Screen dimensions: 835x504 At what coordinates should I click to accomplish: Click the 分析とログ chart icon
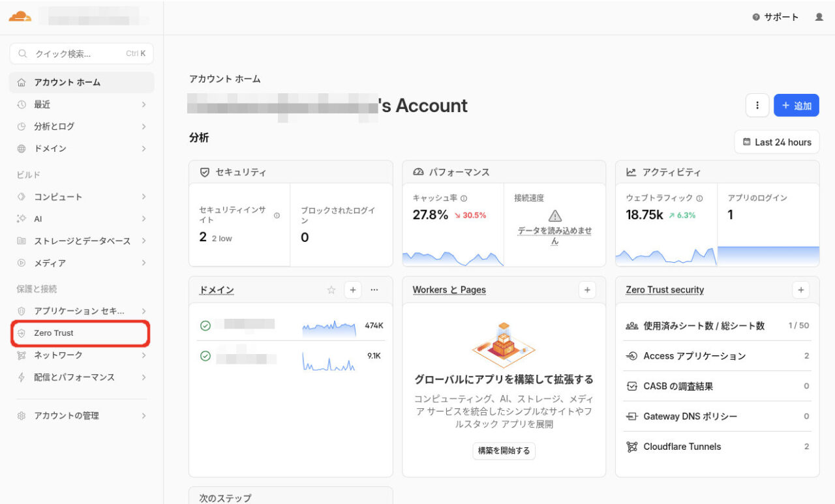coord(22,126)
